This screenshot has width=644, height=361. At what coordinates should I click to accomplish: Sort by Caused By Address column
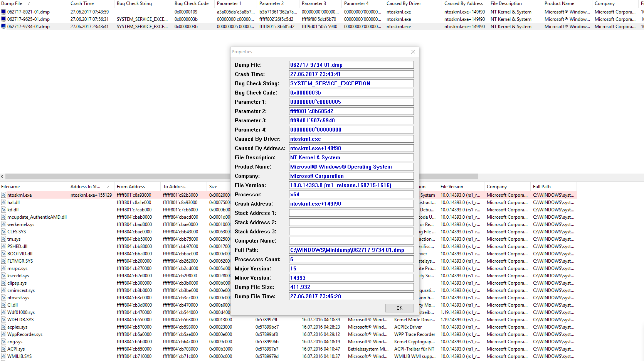pyautogui.click(x=465, y=3)
